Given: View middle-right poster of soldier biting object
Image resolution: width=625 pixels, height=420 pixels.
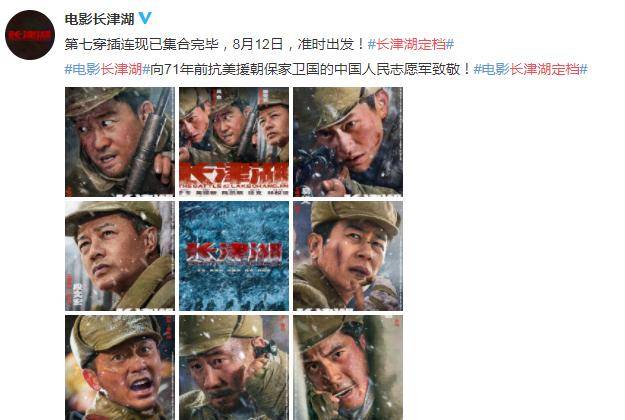Looking at the screenshot, I should click(348, 256).
